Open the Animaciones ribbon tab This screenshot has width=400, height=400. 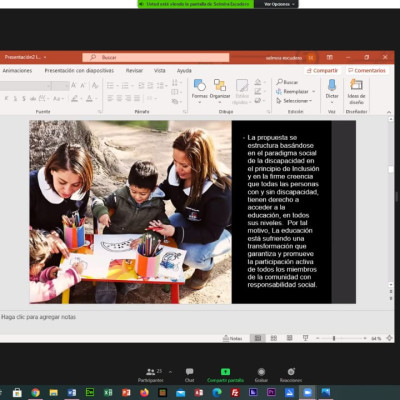coord(17,71)
